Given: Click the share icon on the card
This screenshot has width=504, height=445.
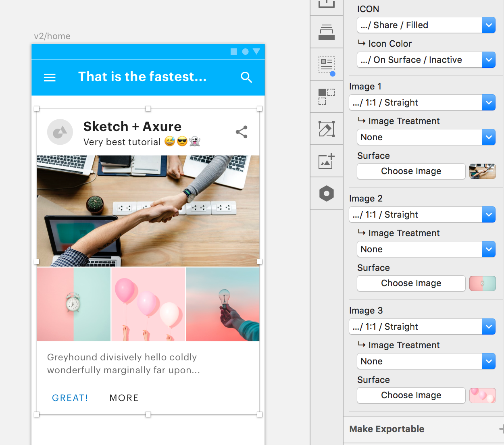Looking at the screenshot, I should click(x=242, y=132).
